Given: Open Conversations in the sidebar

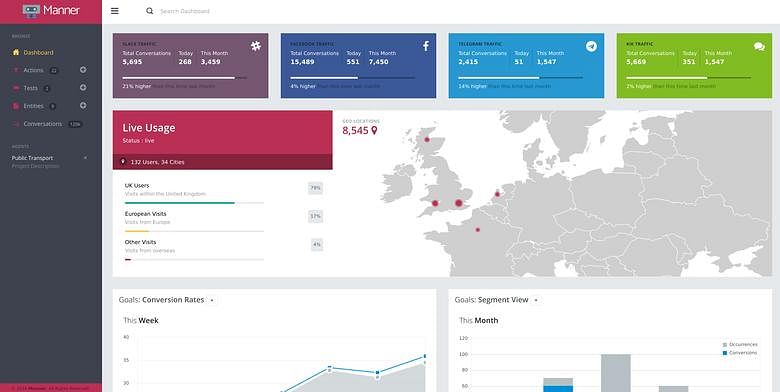Looking at the screenshot, I should (42, 124).
